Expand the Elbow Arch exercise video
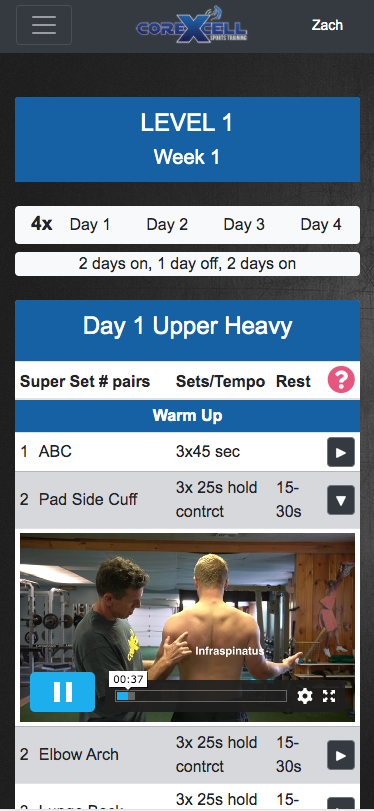This screenshot has height=811, width=374. [341, 755]
